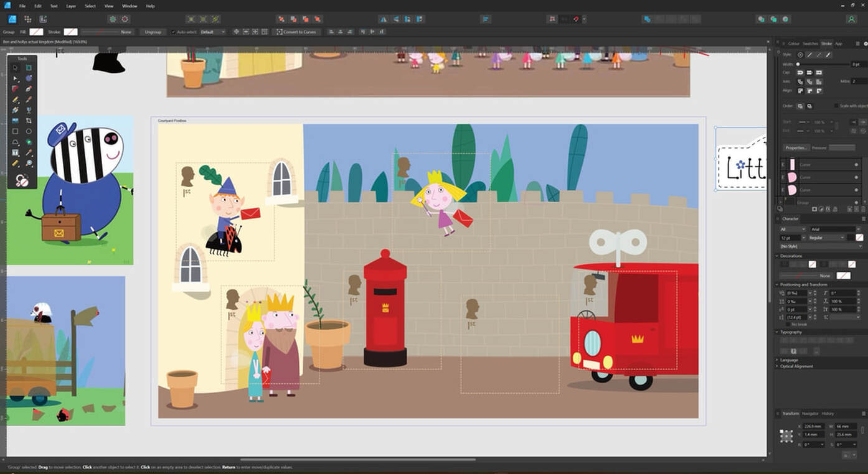Toggle visibility of the second Curve layer
The image size is (868, 474).
coord(856,177)
